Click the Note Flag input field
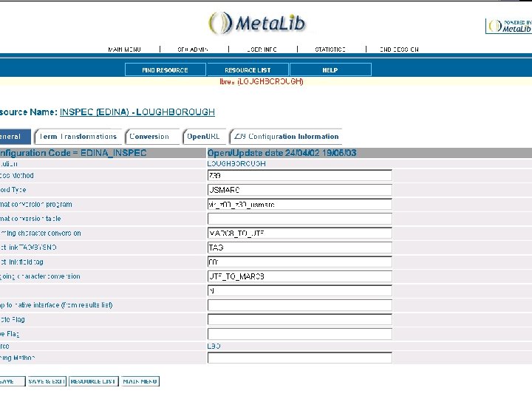The width and height of the screenshot is (532, 399). pos(299,320)
